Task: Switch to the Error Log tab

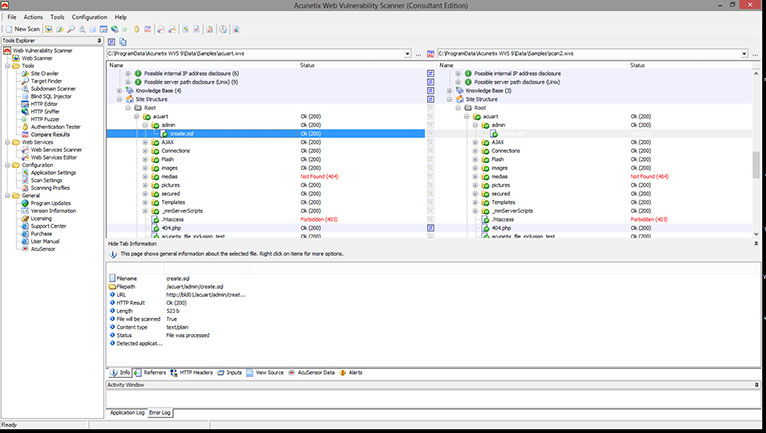Action: point(160,412)
